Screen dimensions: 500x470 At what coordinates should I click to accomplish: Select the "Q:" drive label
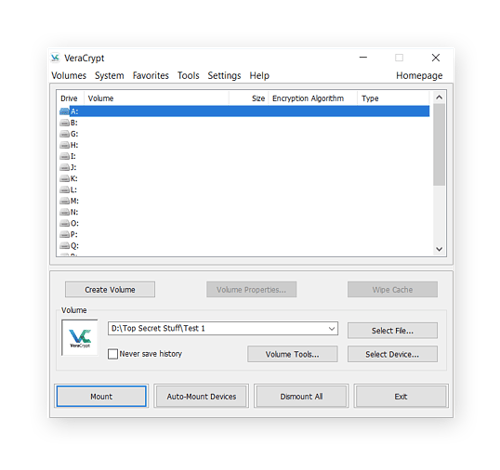point(74,246)
